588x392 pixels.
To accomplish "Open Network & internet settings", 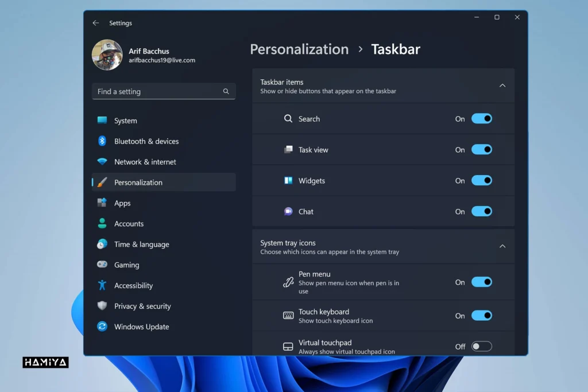I will 164,161.
